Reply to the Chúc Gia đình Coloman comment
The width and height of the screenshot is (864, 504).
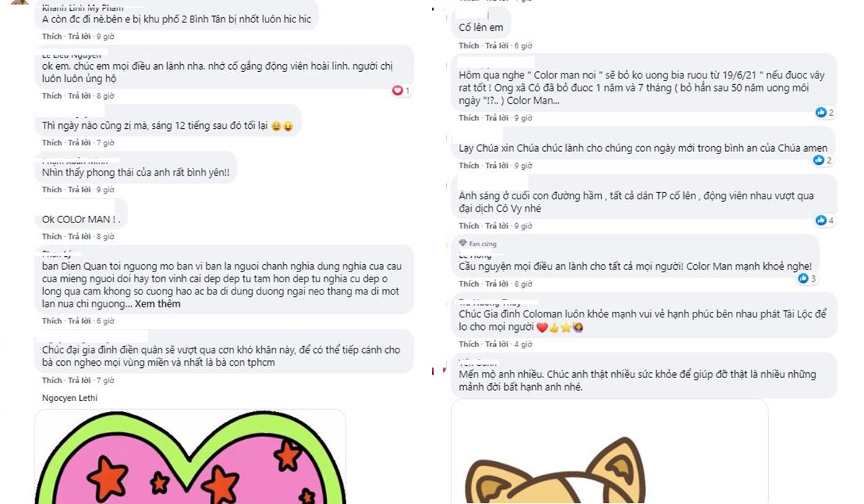(x=497, y=344)
